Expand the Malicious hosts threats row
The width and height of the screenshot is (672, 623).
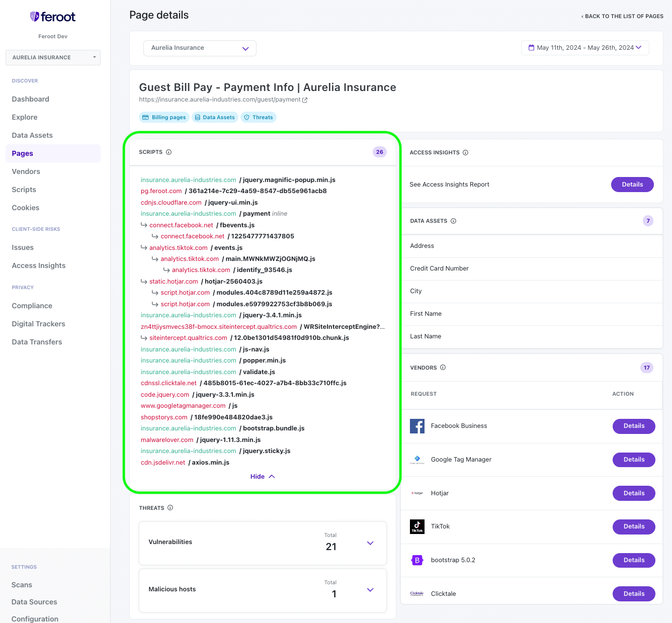[370, 590]
